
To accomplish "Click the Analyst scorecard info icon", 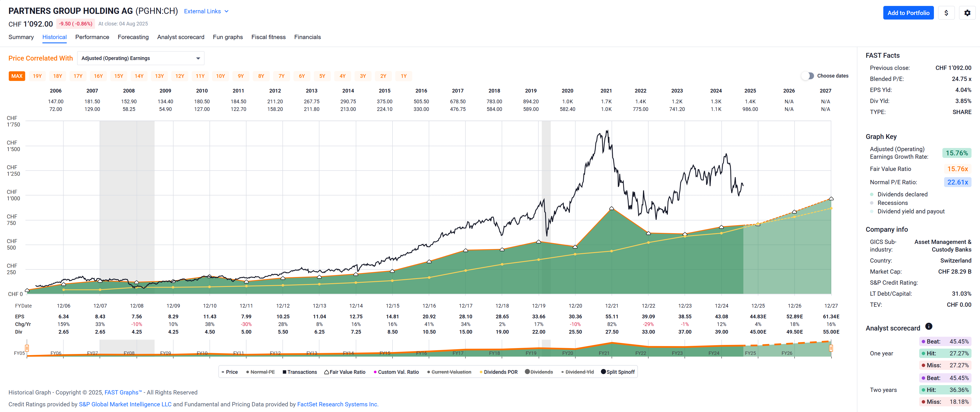I will (929, 326).
